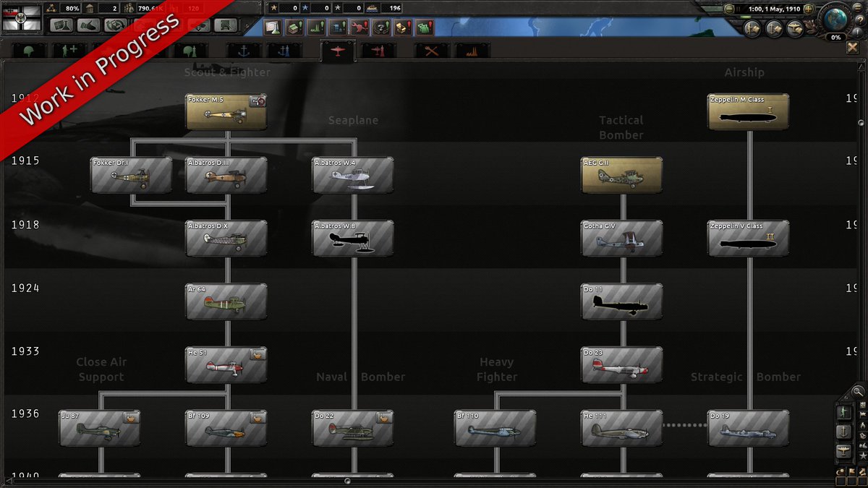Open the navy orders button by the globe
This screenshot has height=488, width=868.
click(774, 28)
